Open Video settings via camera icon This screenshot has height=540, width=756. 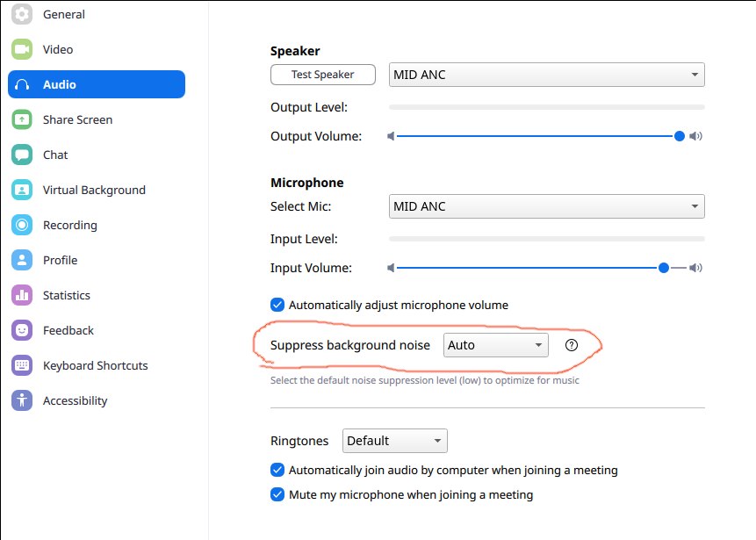(x=22, y=49)
